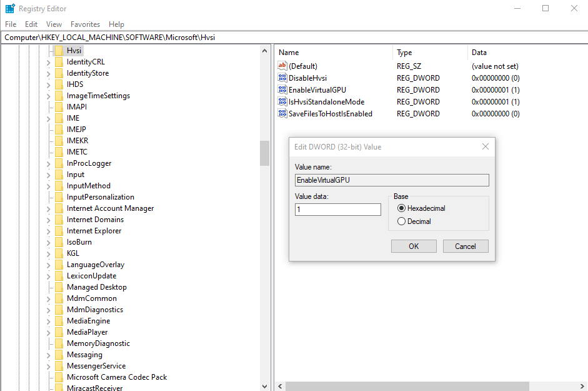588x391 pixels.
Task: Expand the IdentityCRL registry key
Action: click(49, 62)
